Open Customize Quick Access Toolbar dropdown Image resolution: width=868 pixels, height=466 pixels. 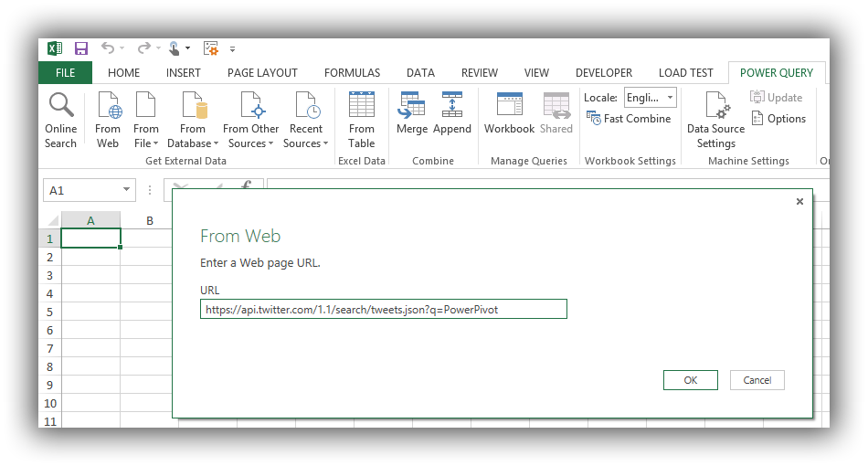232,49
